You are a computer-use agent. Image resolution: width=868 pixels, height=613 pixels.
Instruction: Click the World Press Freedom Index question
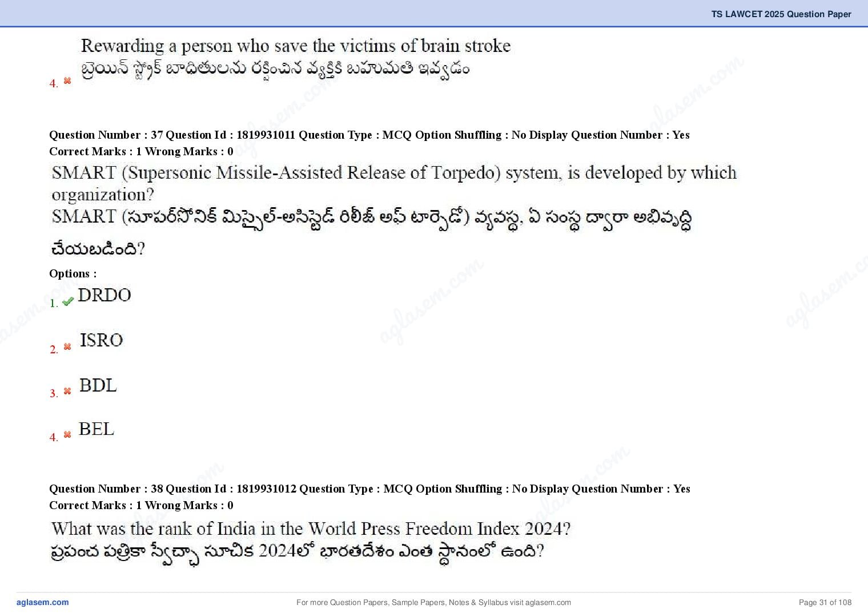[311, 529]
